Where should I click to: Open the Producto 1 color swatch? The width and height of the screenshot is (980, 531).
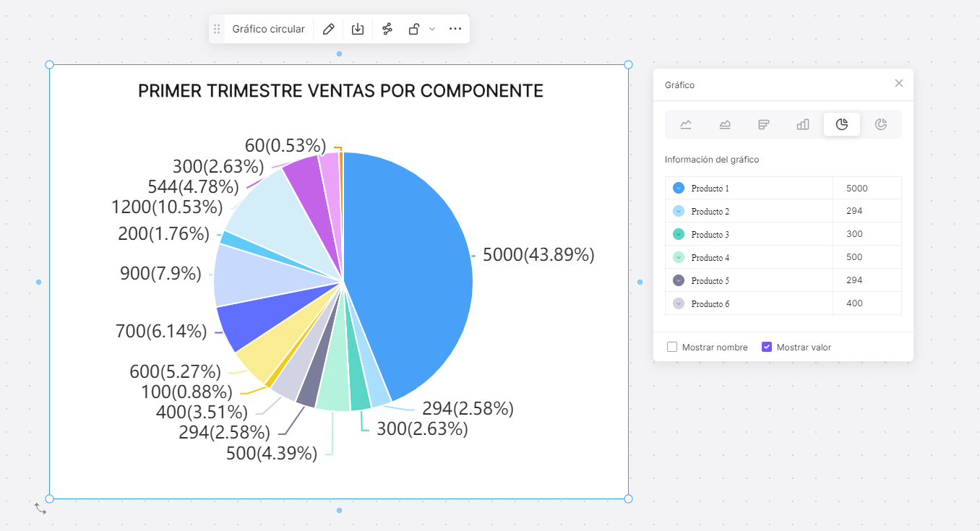pos(679,188)
